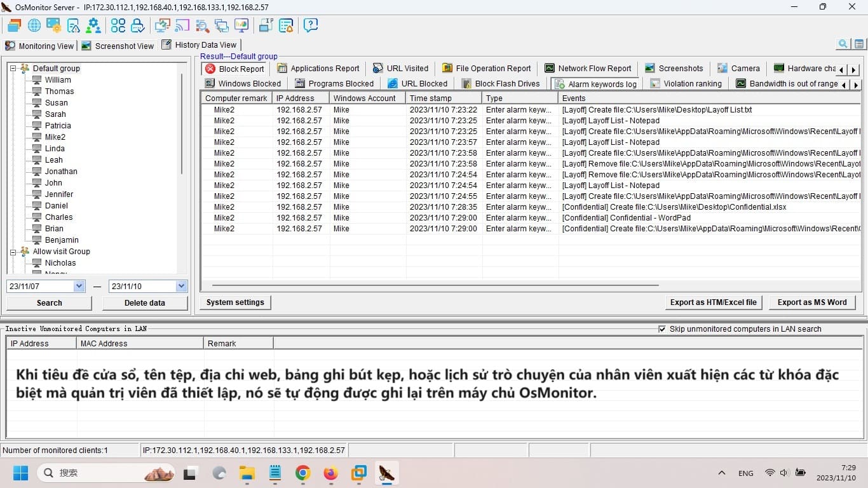Click Export as MS Word

[x=812, y=302]
